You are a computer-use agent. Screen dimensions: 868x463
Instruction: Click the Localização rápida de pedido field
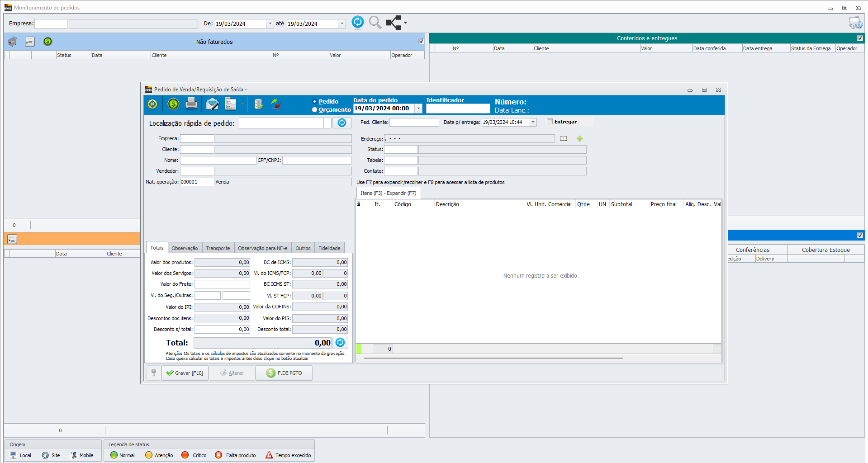coord(281,123)
